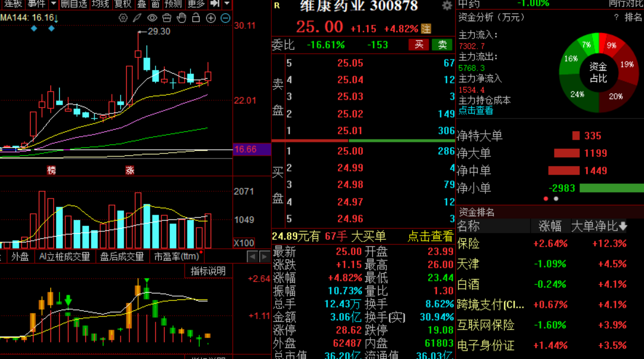644x359 pixels.
Task: Click the green 卖 sell button
Action: pyautogui.click(x=443, y=45)
